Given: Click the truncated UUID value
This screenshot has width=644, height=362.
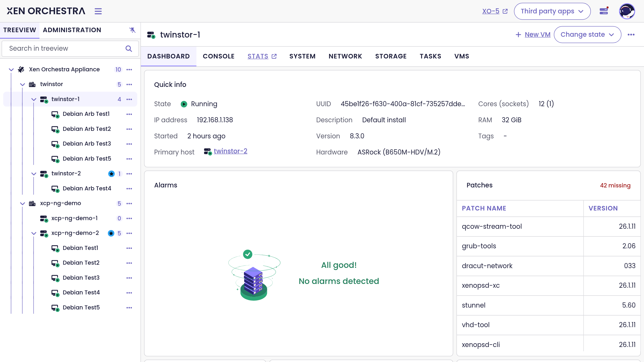Looking at the screenshot, I should 403,104.
